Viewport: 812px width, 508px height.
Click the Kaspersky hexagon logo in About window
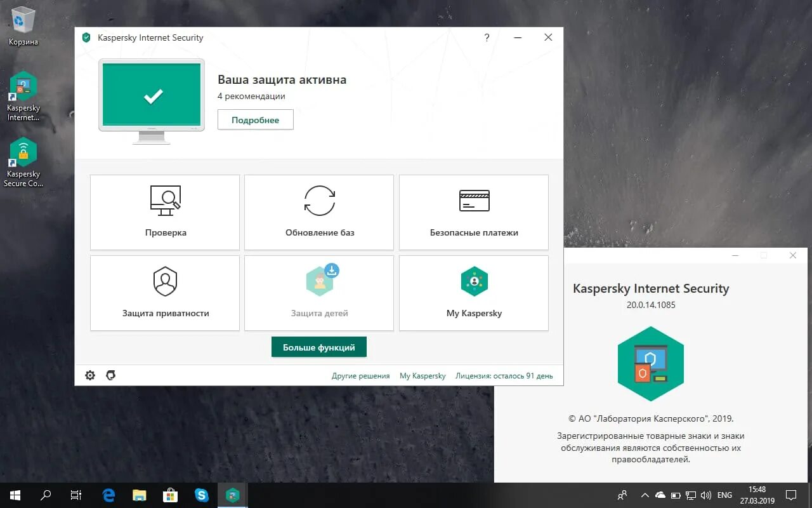651,364
